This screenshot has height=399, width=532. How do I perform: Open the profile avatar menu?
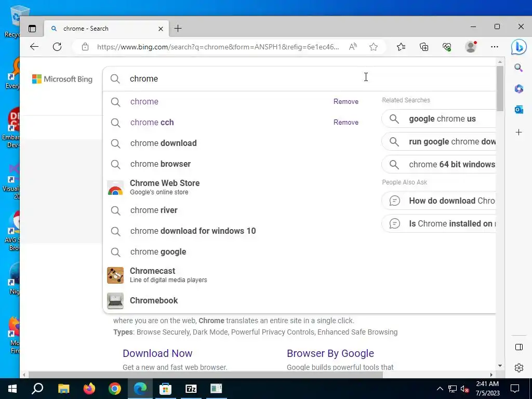click(471, 47)
